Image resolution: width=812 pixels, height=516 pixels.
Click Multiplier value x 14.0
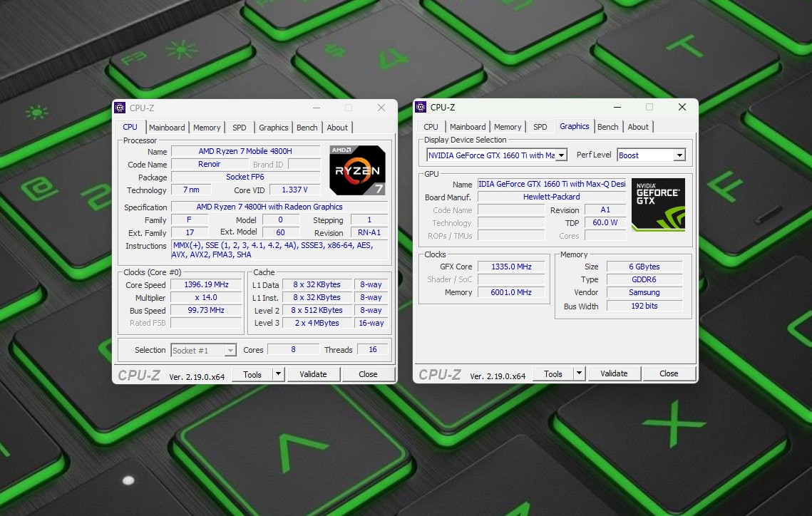206,298
